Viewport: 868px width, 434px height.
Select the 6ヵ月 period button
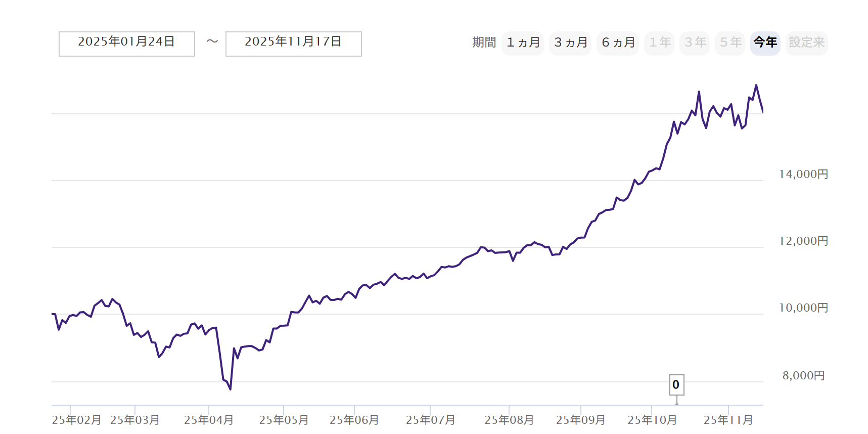[618, 43]
